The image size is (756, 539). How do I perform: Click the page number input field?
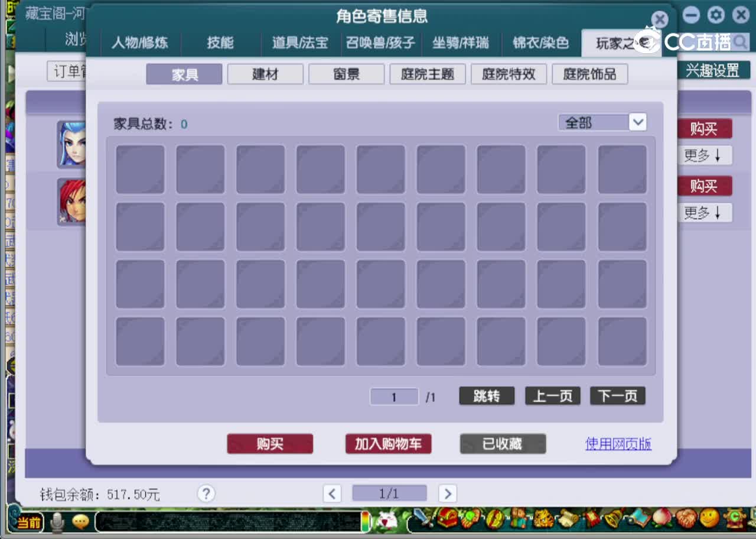[394, 396]
